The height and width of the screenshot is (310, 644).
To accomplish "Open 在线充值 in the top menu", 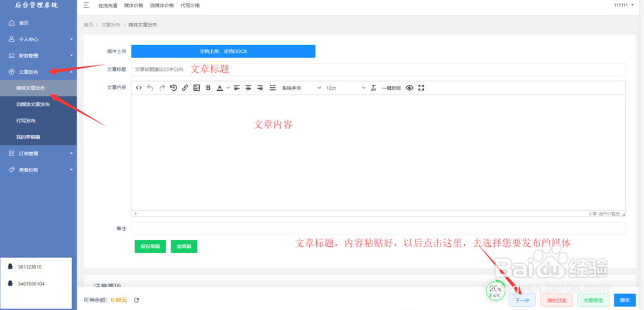I will pyautogui.click(x=108, y=5).
